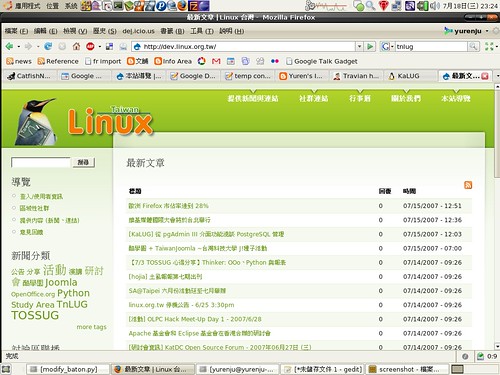The height and width of the screenshot is (375, 500).
Task: Open the Adblock Plus dropdown arrow
Action: point(99,47)
